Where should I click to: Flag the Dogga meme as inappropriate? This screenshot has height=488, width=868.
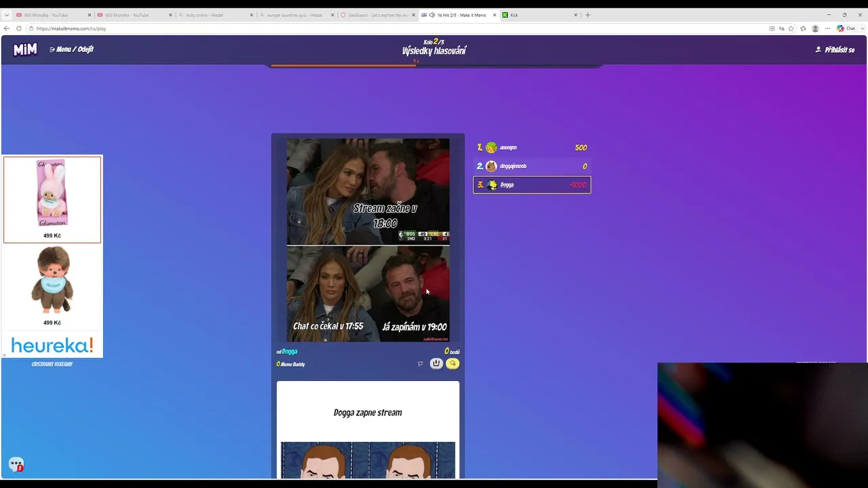tap(420, 364)
